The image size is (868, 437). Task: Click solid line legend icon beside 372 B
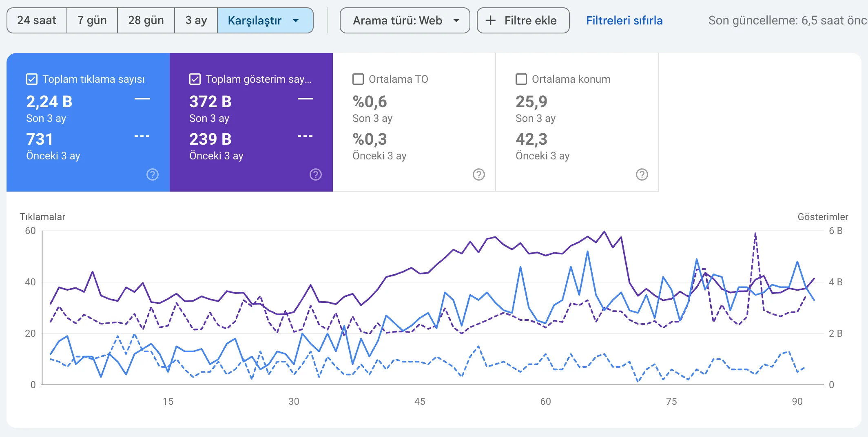[306, 99]
